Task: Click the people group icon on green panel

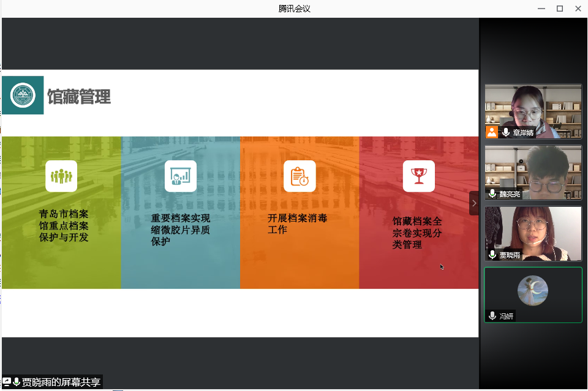Action: coord(61,176)
